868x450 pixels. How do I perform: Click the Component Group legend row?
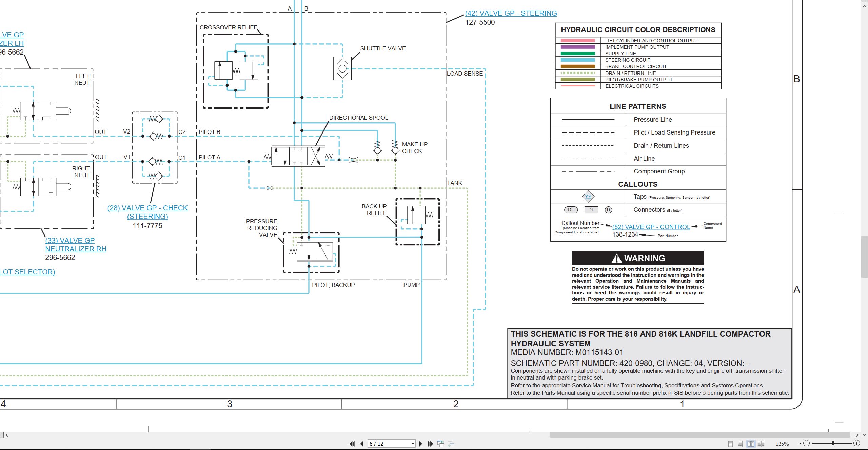pyautogui.click(x=638, y=171)
